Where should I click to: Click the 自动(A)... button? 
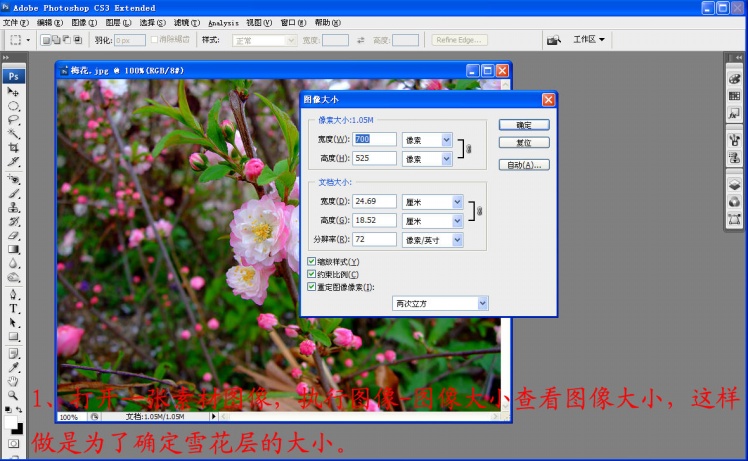click(524, 165)
